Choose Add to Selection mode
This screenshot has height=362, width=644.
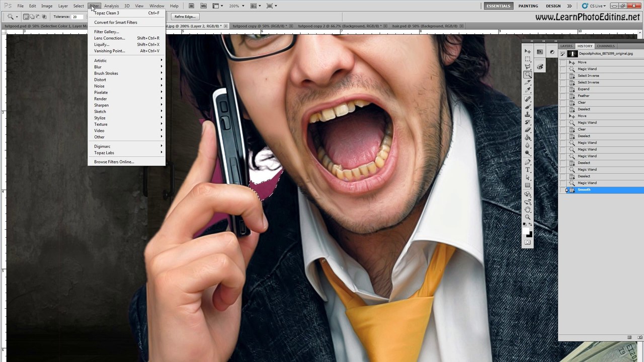click(32, 17)
